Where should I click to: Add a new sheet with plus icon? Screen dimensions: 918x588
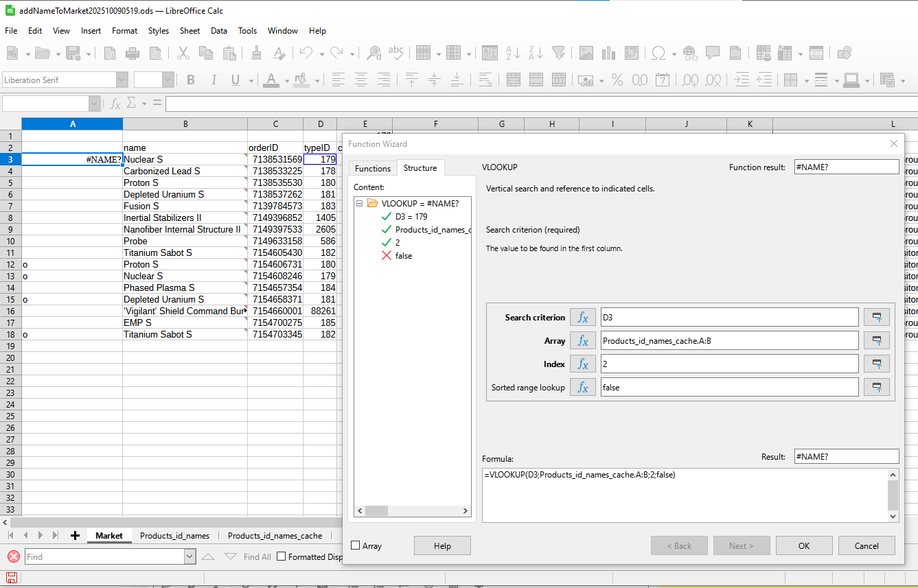tap(75, 536)
